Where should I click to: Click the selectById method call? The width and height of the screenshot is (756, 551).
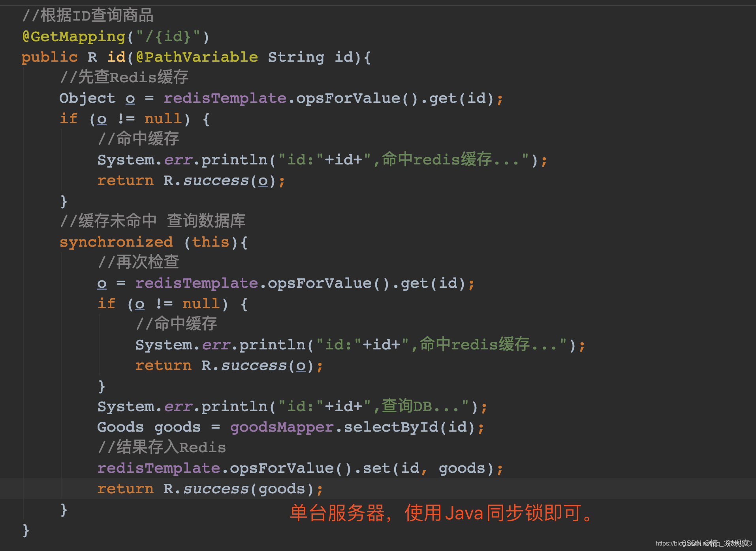[x=409, y=427]
